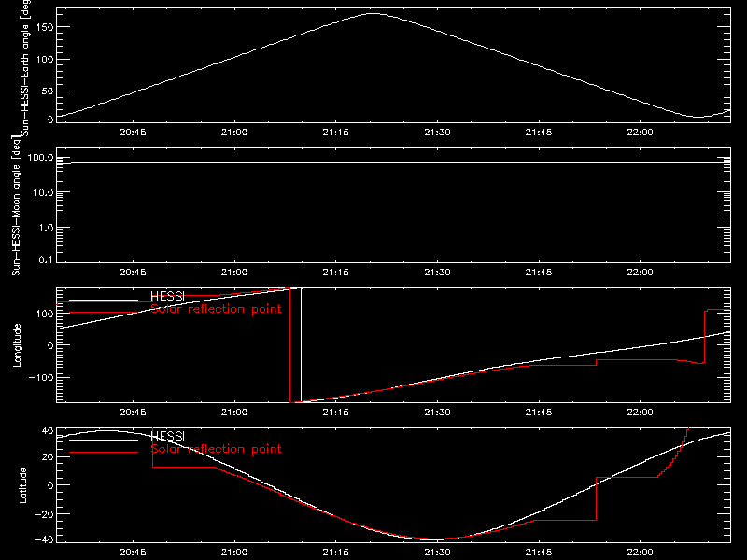Click the 0 tick label on Longitude plot
This screenshot has height=560, width=747.
[50, 345]
